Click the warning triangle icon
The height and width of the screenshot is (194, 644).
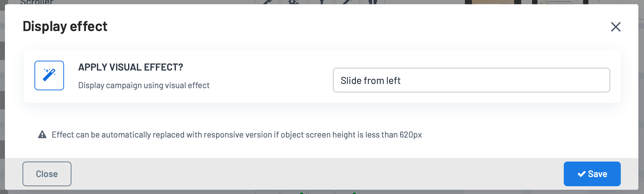[42, 134]
